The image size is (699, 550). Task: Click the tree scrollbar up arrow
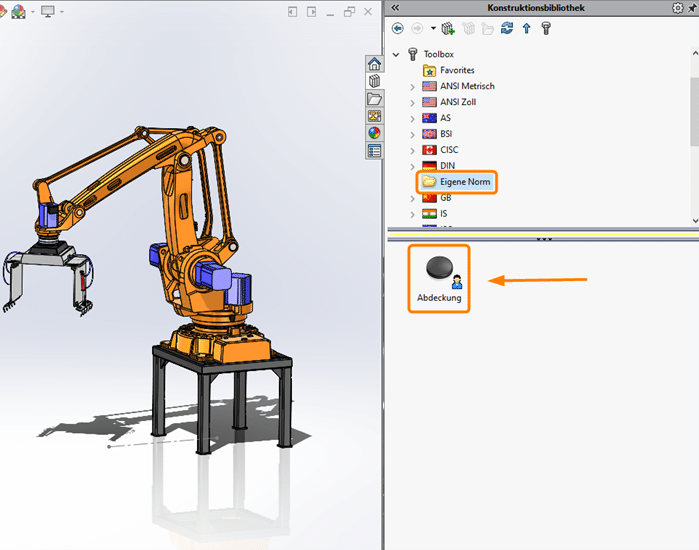click(695, 53)
